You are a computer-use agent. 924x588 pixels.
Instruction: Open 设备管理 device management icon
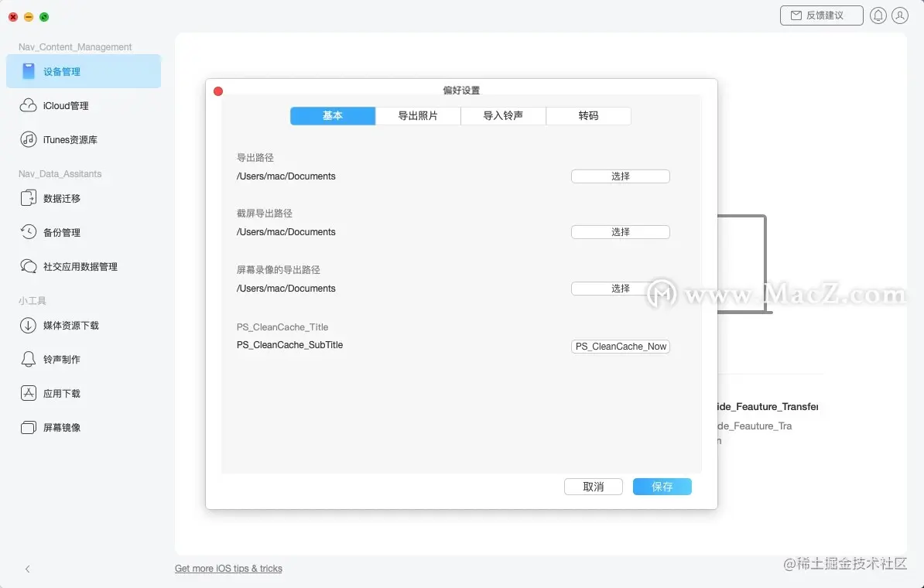point(29,71)
